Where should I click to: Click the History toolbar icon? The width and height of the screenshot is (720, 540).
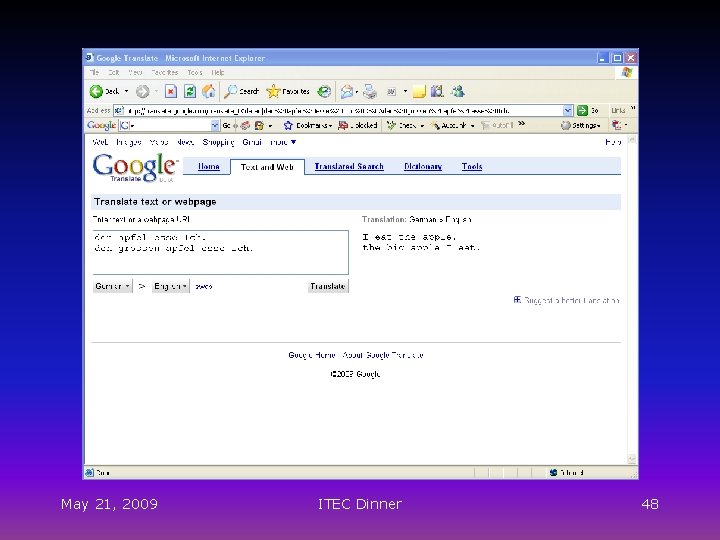[x=324, y=91]
